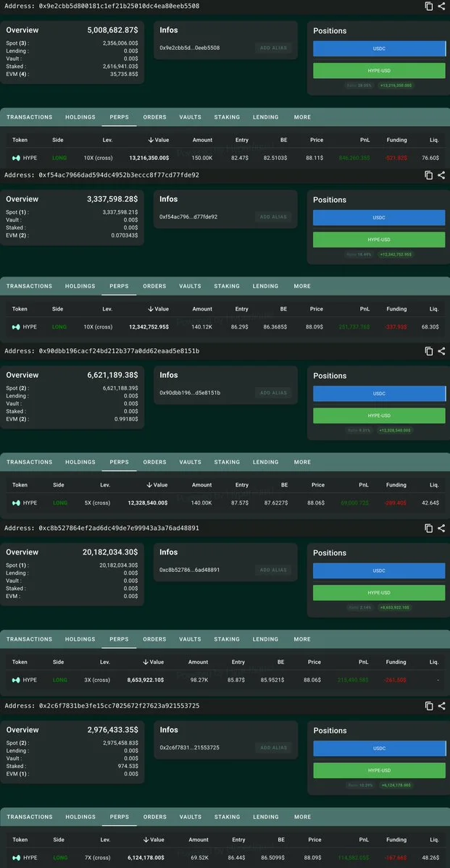Click Staked value 974.53$
450x868 pixels.
[129, 766]
